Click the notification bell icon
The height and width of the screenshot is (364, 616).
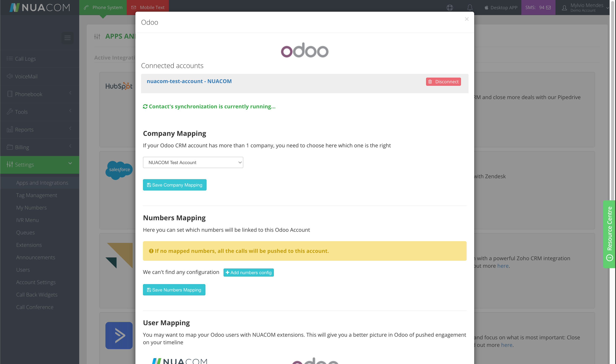point(470,8)
